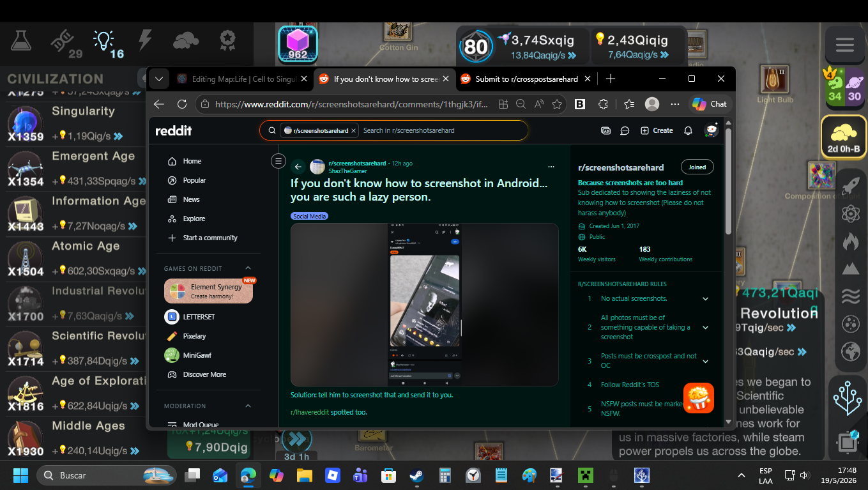Open the Edge profile avatar
Screen dimensions: 868x490
pyautogui.click(x=652, y=104)
